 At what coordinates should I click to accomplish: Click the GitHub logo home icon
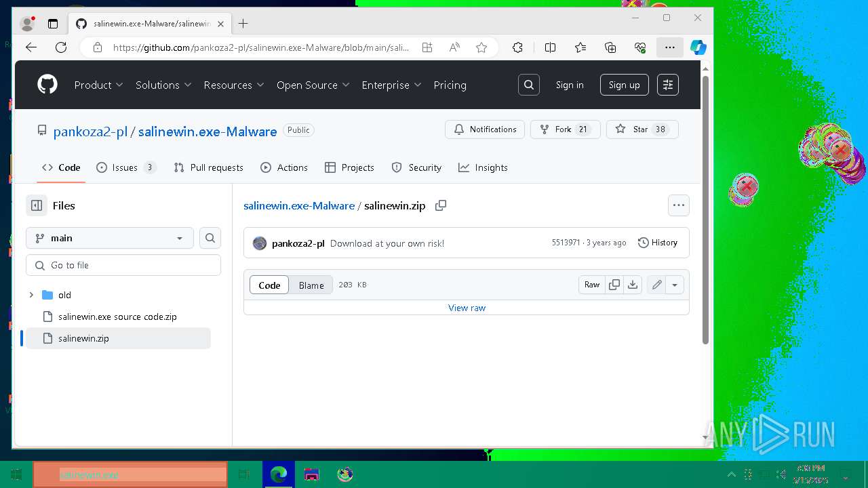pos(47,85)
